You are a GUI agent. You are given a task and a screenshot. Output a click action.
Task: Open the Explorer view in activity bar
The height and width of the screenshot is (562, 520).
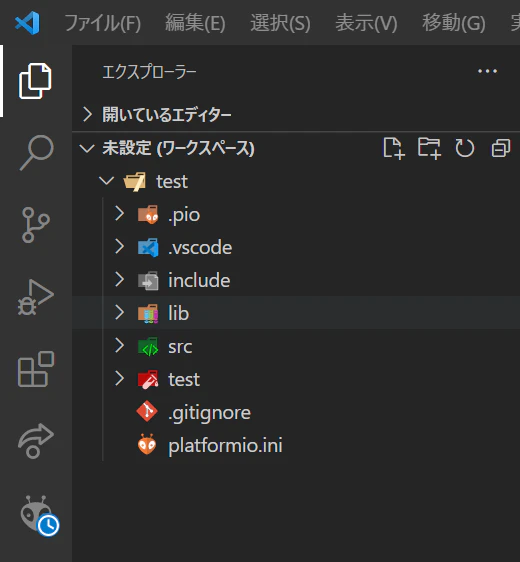coord(35,81)
